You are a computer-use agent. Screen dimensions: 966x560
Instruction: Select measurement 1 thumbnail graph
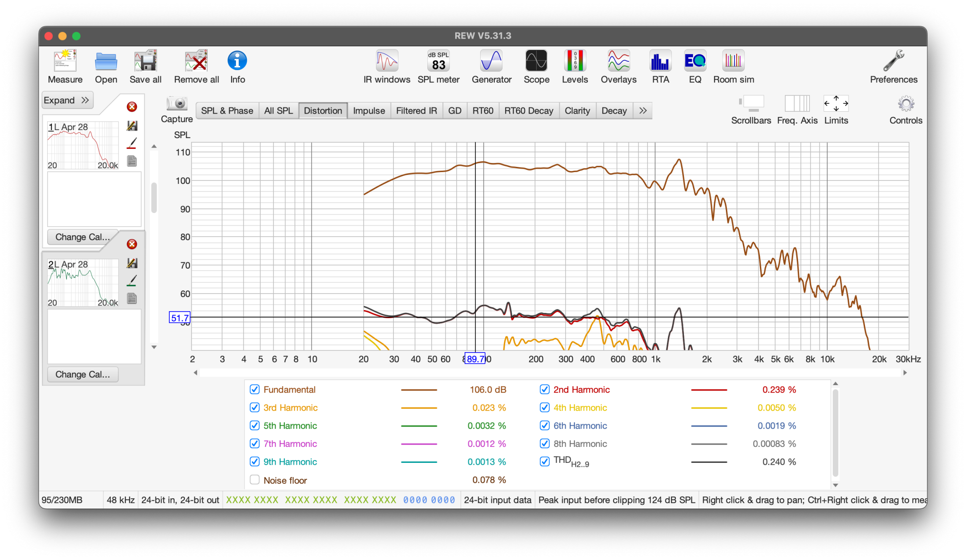pyautogui.click(x=83, y=145)
